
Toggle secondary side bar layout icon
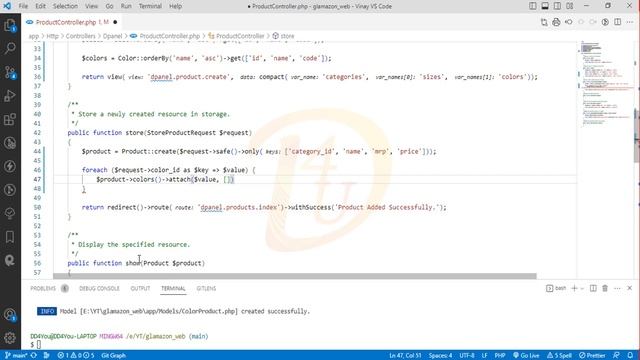coord(557,6)
